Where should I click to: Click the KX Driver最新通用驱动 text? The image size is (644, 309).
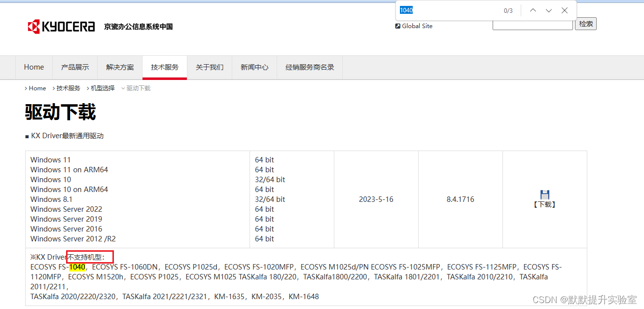tap(67, 136)
